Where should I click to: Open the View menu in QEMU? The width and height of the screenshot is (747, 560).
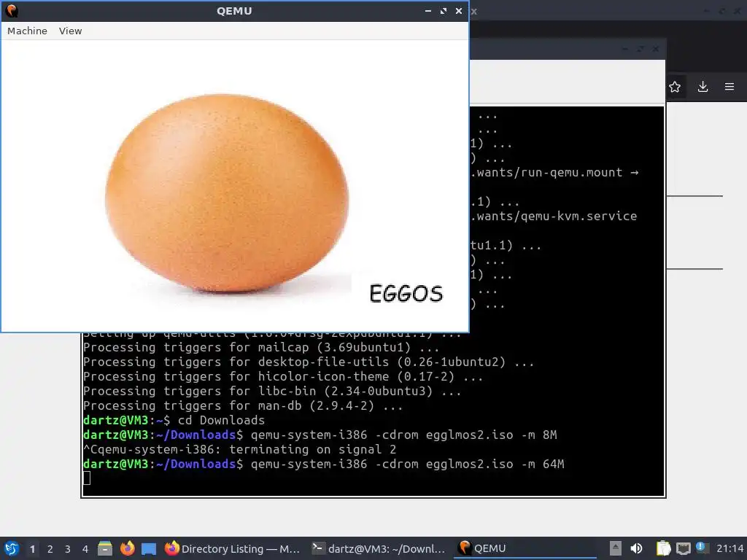pos(71,31)
